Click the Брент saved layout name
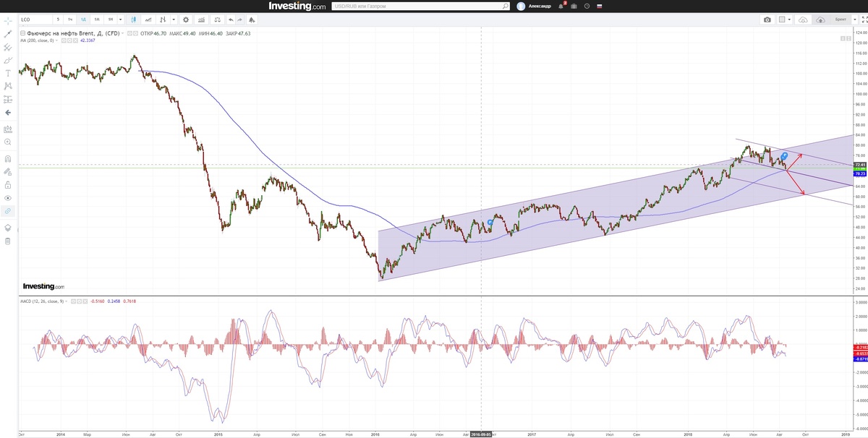This screenshot has height=438, width=868. pyautogui.click(x=841, y=20)
